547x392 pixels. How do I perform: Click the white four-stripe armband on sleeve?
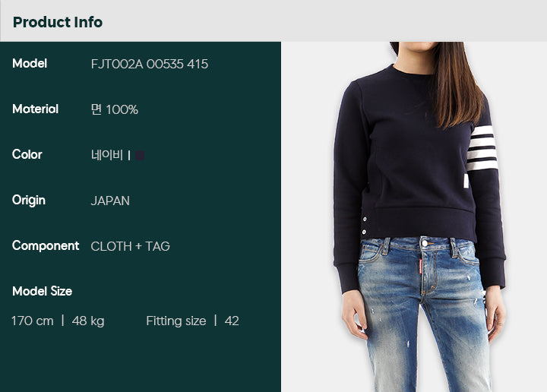pos(482,148)
